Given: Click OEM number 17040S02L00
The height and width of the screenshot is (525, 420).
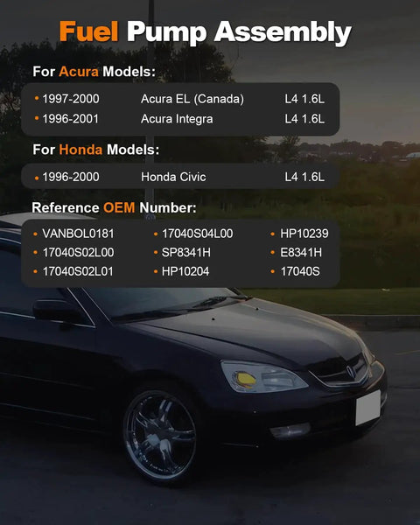Looking at the screenshot, I should point(78,253).
